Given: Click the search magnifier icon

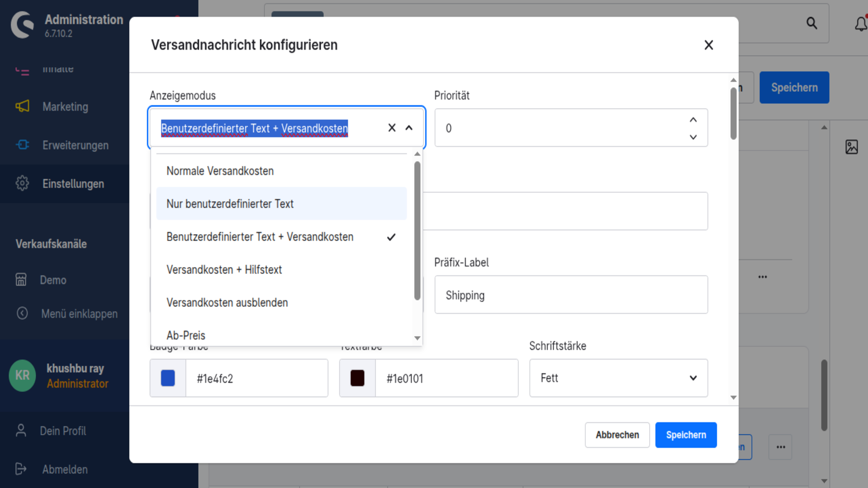Looking at the screenshot, I should pos(812,23).
